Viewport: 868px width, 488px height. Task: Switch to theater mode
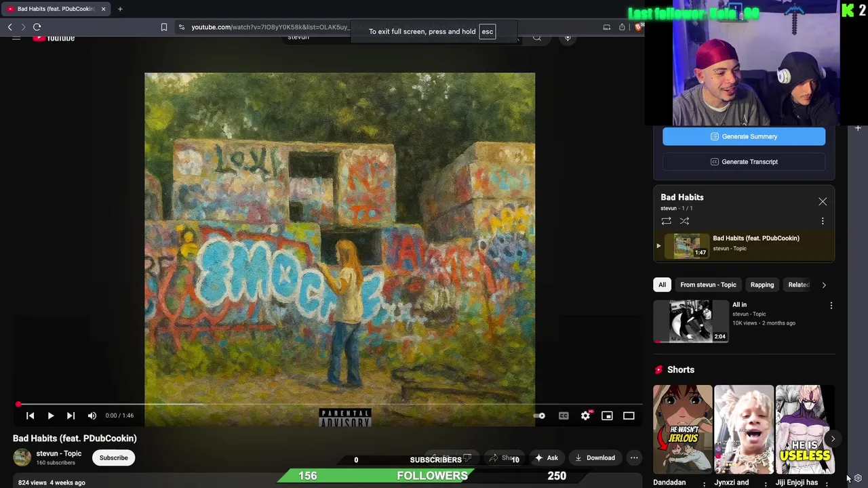pos(629,415)
